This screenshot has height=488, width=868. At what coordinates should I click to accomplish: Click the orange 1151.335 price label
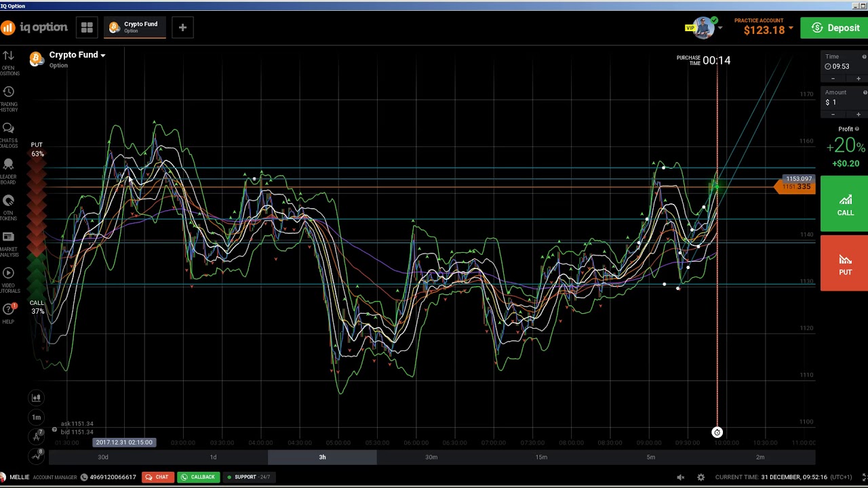(x=796, y=186)
